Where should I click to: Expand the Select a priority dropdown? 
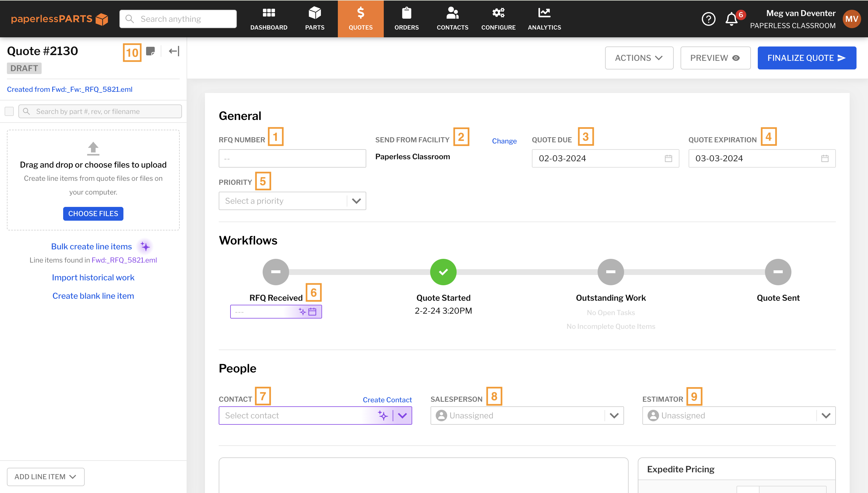(x=356, y=201)
